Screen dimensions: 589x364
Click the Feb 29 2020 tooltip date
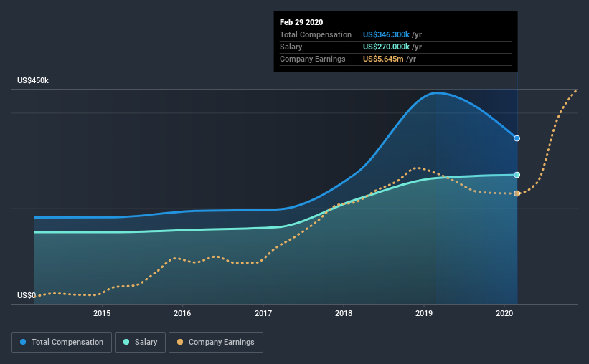tap(301, 22)
